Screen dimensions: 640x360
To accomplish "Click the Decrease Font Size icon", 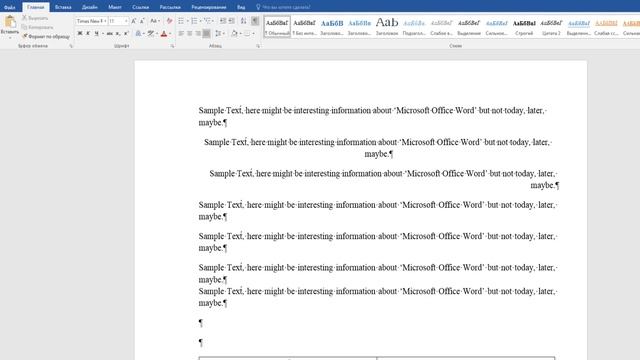I will (142, 21).
